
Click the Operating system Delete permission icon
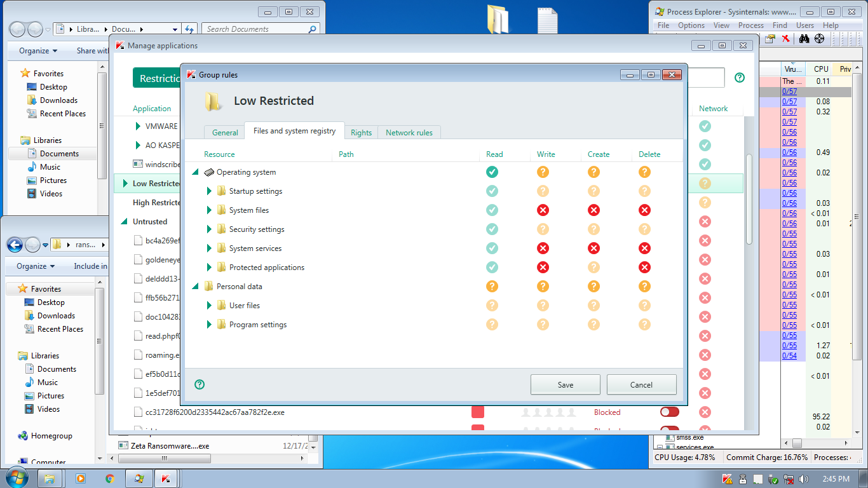[644, 172]
